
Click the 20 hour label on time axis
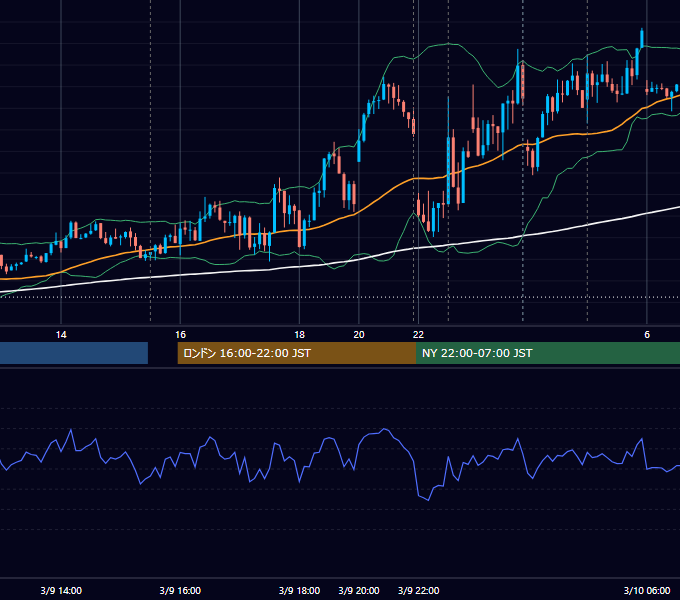point(359,335)
